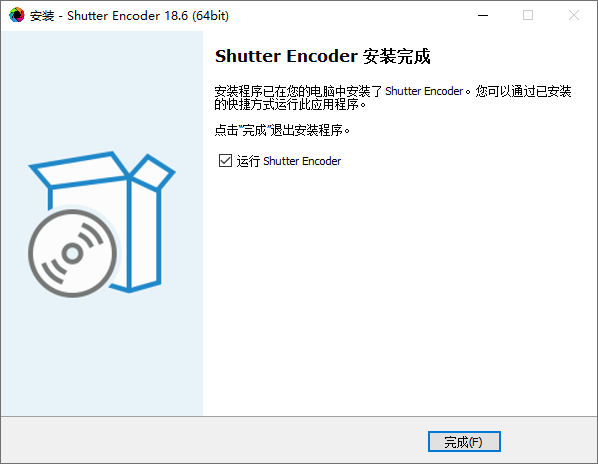Screen dimensions: 598x464
Task: Uncheck the 运行 Shutter Encoder checkbox
Action: point(225,161)
